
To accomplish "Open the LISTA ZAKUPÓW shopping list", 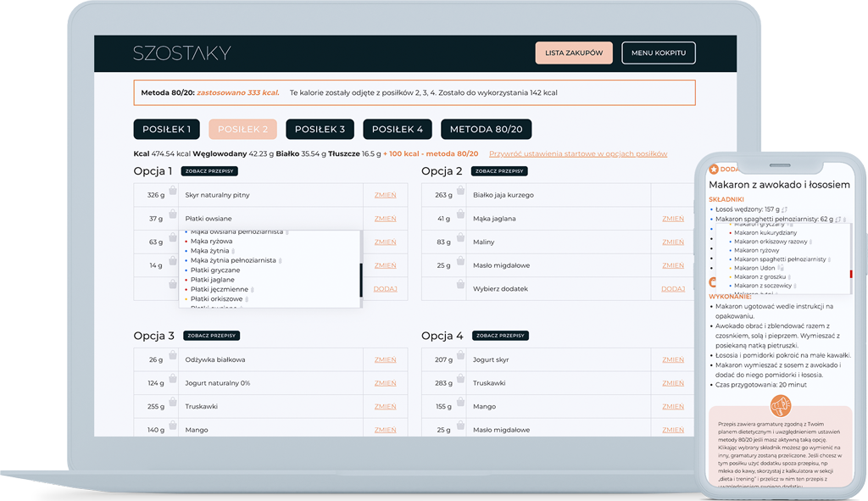I will click(574, 53).
